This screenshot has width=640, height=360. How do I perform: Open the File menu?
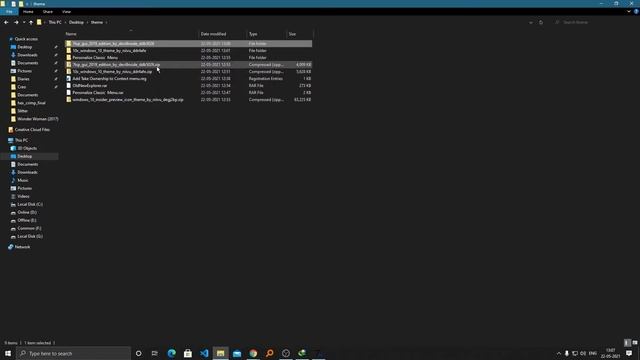coord(9,12)
